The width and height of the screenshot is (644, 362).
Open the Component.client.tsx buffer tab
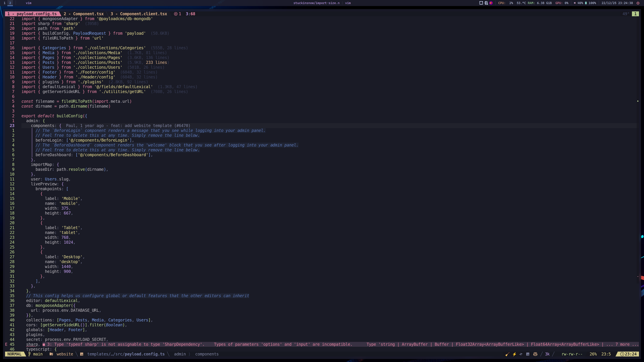point(139,14)
